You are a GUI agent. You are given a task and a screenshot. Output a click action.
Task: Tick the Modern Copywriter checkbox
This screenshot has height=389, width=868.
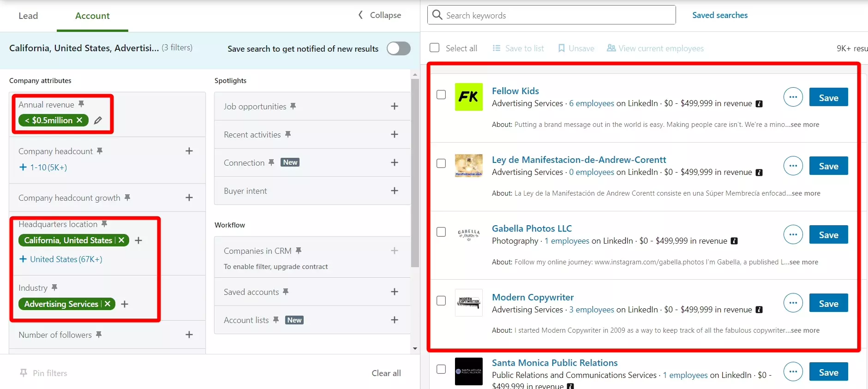[441, 300]
